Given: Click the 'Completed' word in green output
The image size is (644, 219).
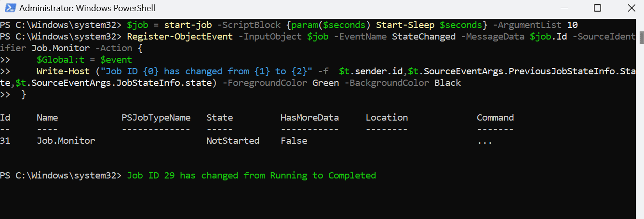Looking at the screenshot, I should 352,176.
